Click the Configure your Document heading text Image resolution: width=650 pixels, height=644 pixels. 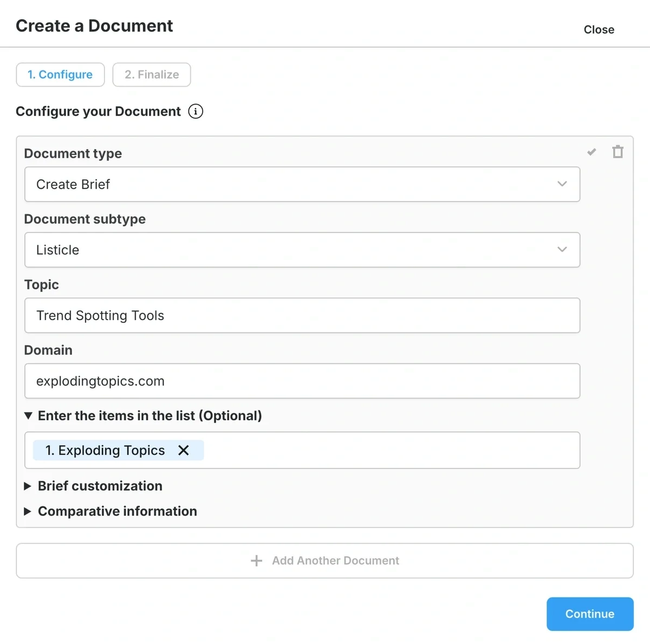click(98, 111)
